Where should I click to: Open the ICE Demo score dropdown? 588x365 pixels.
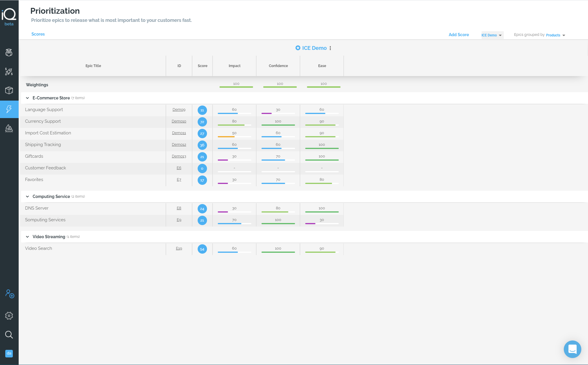click(x=492, y=35)
